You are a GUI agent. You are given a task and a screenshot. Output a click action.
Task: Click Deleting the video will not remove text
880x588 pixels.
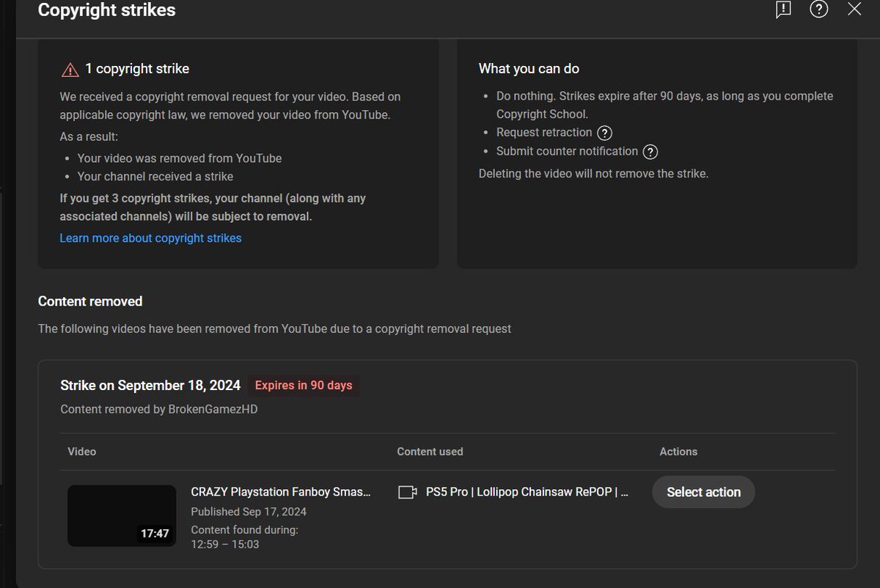coord(593,174)
